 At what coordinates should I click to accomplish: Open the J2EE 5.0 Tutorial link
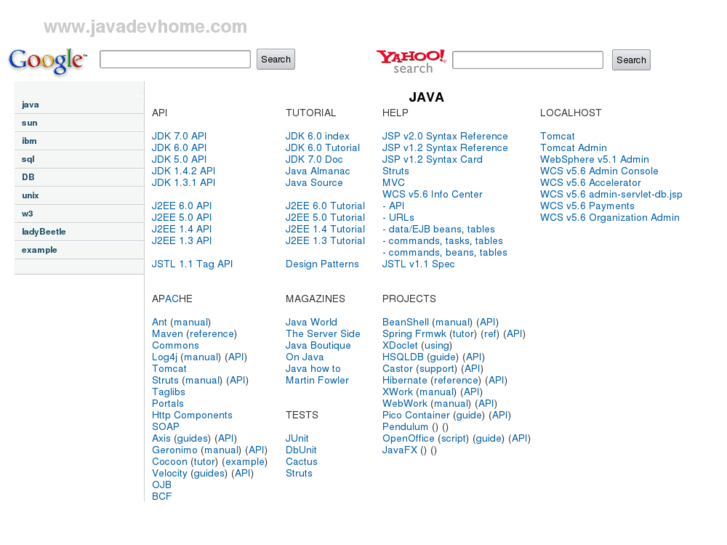[325, 217]
